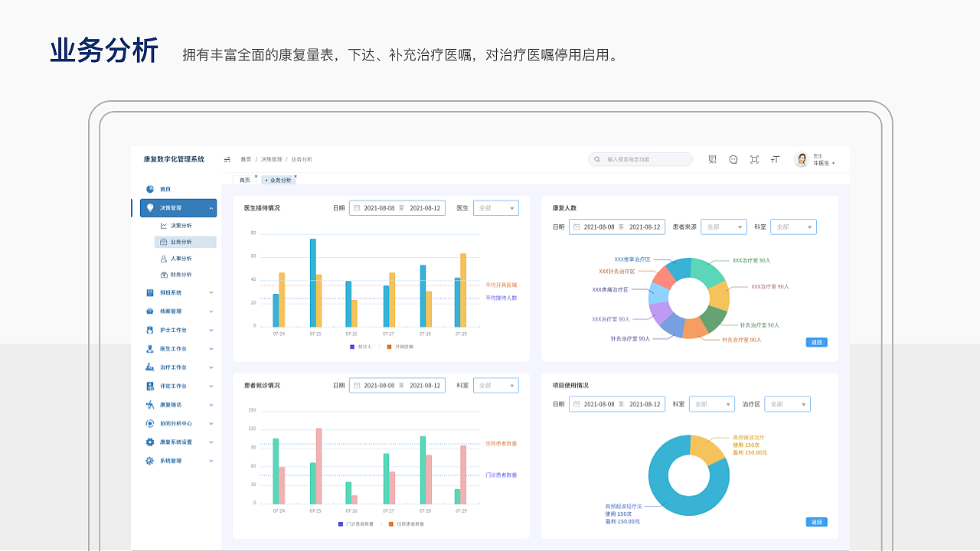Open the 患者来源 dropdown in 康复人数 panel
Screen dimensions: 980x551
click(x=724, y=227)
